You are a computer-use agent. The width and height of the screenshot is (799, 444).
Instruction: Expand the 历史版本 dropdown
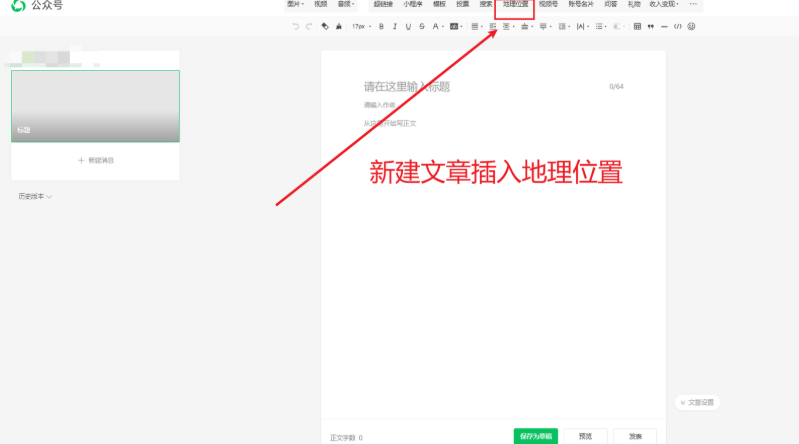coord(35,196)
